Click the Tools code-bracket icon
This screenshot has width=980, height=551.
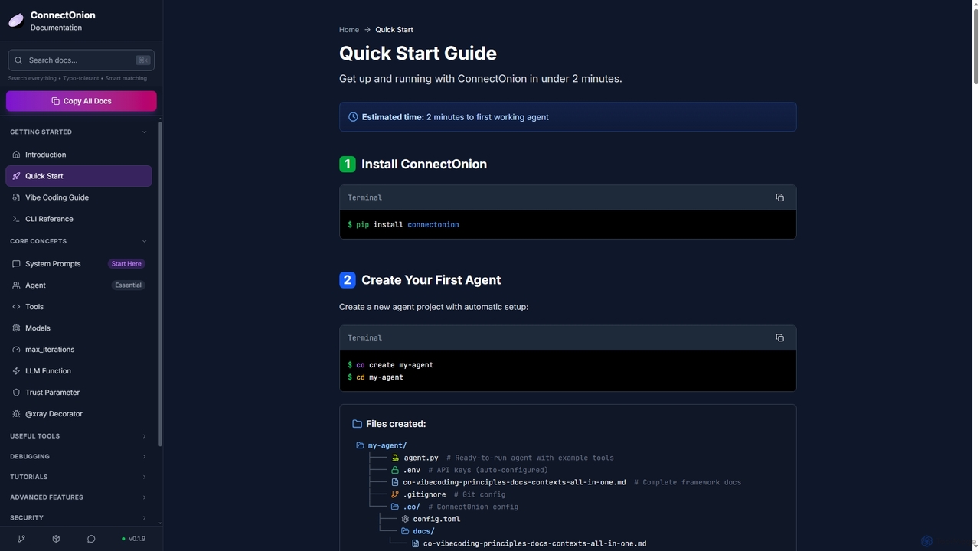coord(16,307)
